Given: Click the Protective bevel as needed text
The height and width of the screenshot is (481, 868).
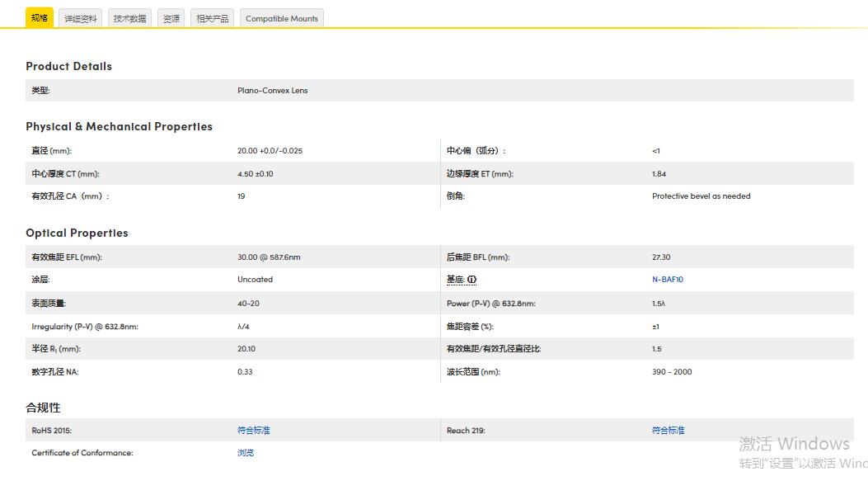Looking at the screenshot, I should click(701, 196).
